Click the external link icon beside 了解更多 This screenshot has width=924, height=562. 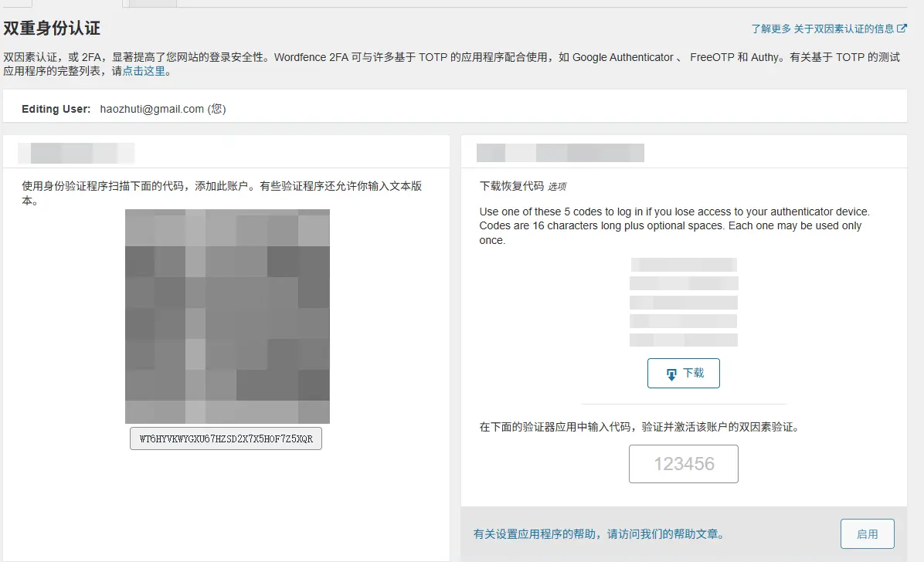pyautogui.click(x=902, y=29)
